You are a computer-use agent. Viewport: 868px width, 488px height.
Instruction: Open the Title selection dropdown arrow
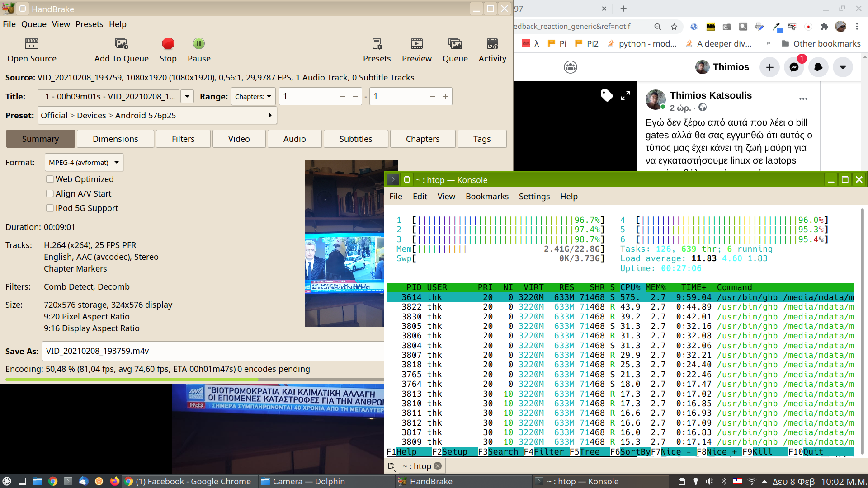pyautogui.click(x=187, y=97)
